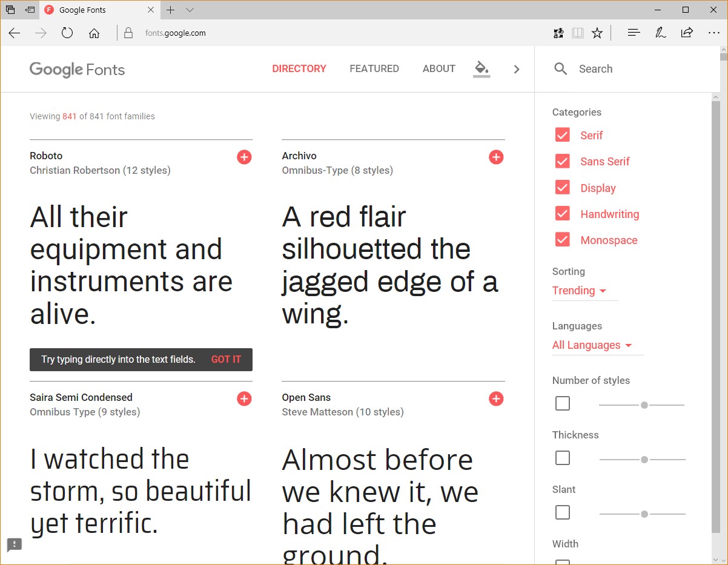Click the Google Fonts logo link
Viewport: 728px width, 565px height.
point(78,70)
